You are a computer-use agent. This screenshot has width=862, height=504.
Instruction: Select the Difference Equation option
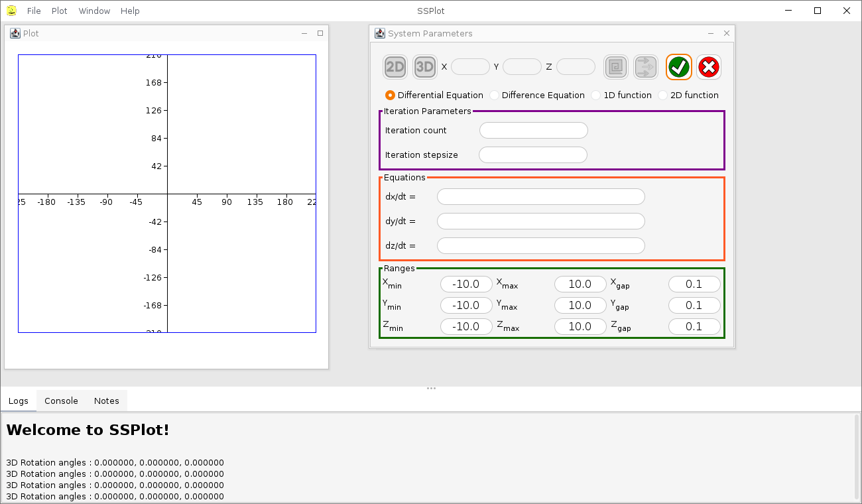pyautogui.click(x=537, y=95)
